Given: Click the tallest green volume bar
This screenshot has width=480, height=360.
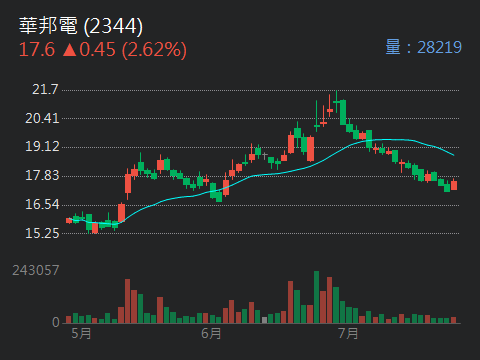Looking at the screenshot, I should [316, 297].
